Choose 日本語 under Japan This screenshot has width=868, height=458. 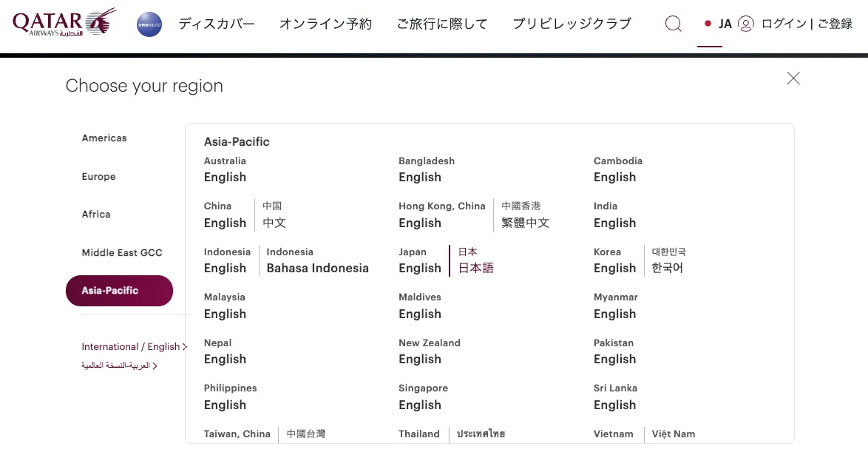pyautogui.click(x=475, y=268)
